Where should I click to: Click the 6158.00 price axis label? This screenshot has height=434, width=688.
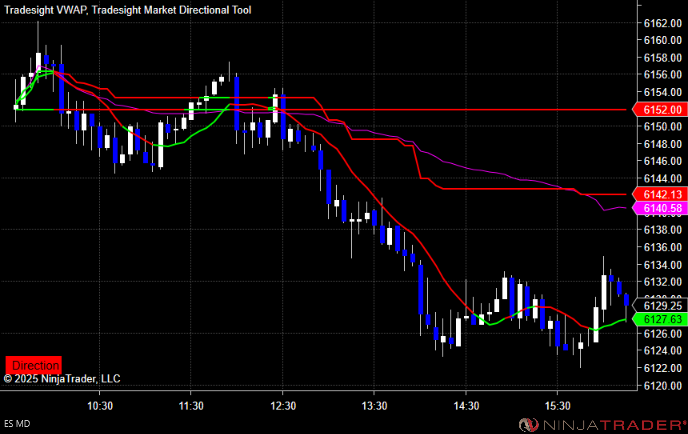pos(663,57)
